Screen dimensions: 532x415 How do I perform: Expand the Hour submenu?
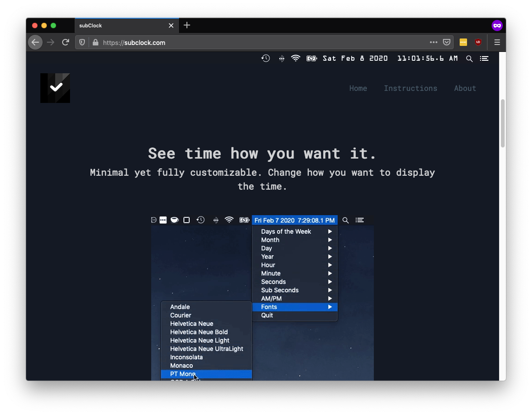[x=295, y=265]
